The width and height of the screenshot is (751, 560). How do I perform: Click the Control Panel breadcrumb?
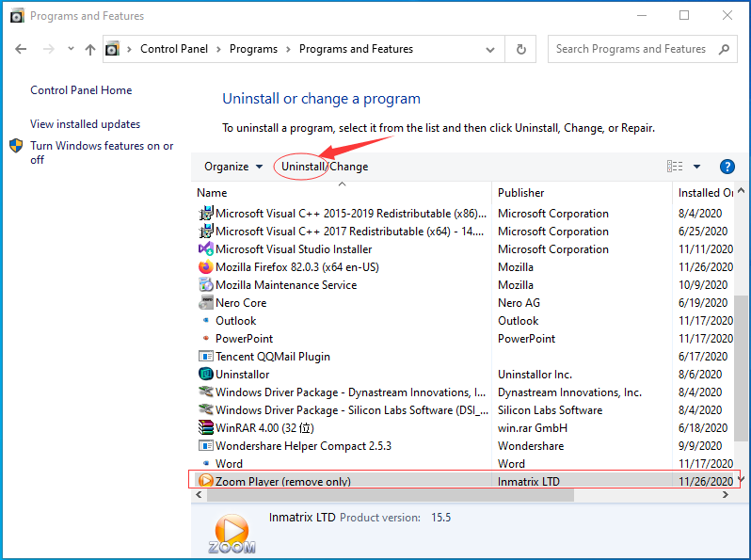click(x=174, y=49)
